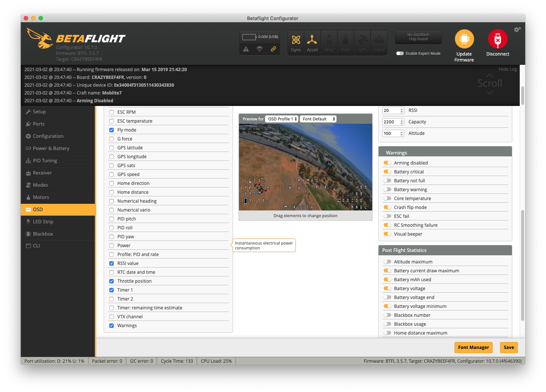Viewport: 546px width, 392px height.
Task: Click the Update Firmware chip icon
Action: [464, 39]
